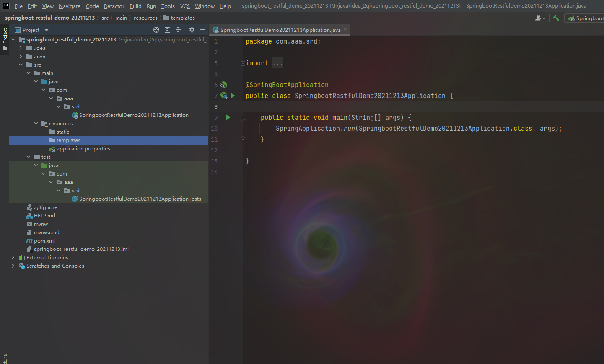Open the View menu
604x364 pixels.
click(48, 6)
